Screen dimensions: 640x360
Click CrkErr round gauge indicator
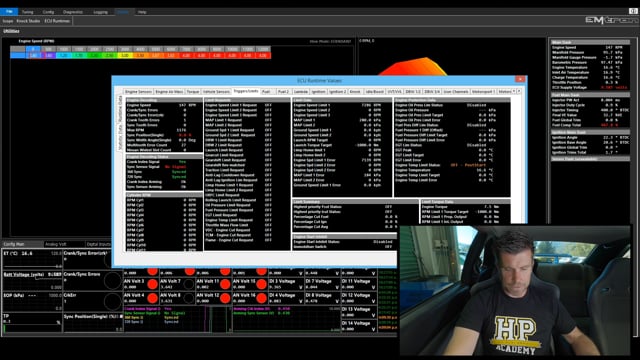112,302
